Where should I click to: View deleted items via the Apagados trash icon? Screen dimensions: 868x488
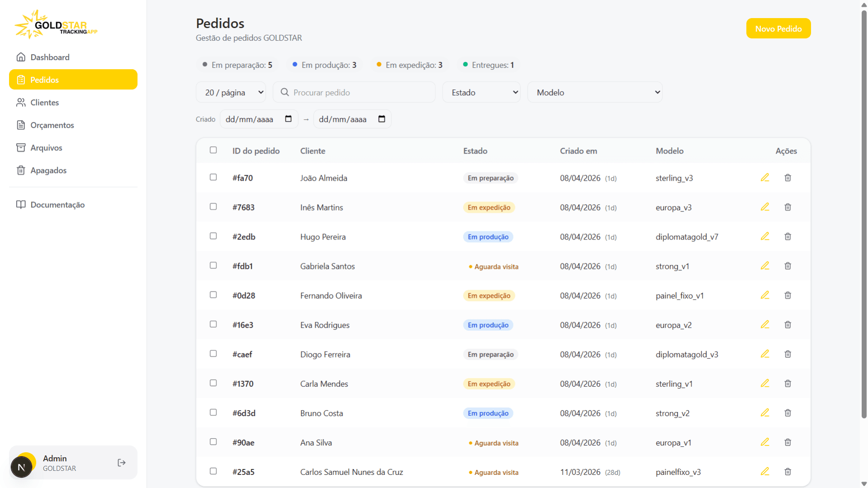pyautogui.click(x=21, y=170)
